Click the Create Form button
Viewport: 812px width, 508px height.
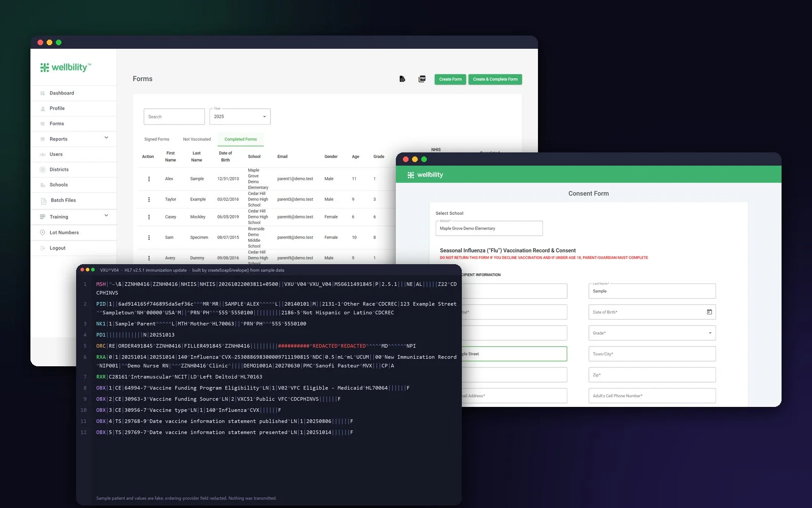click(450, 79)
